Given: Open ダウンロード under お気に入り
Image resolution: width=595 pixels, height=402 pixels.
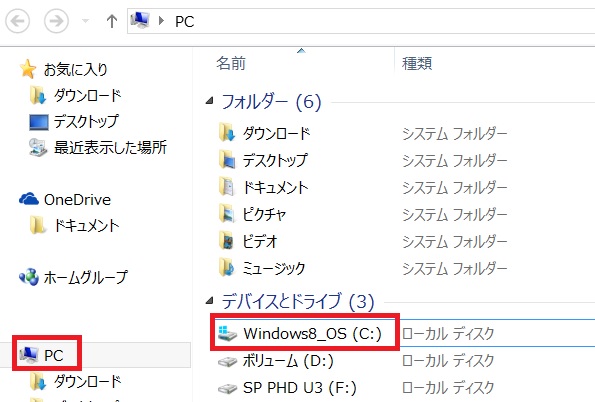Looking at the screenshot, I should coord(87,96).
